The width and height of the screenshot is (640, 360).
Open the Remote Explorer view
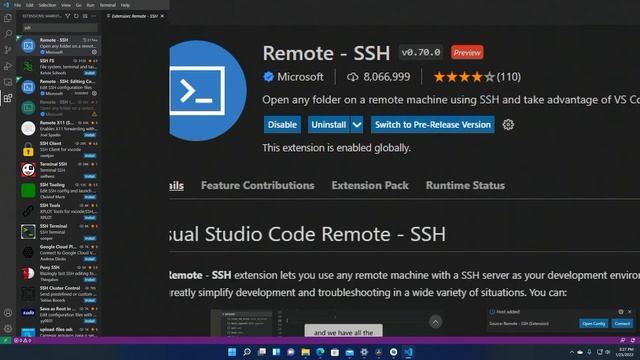point(8,82)
